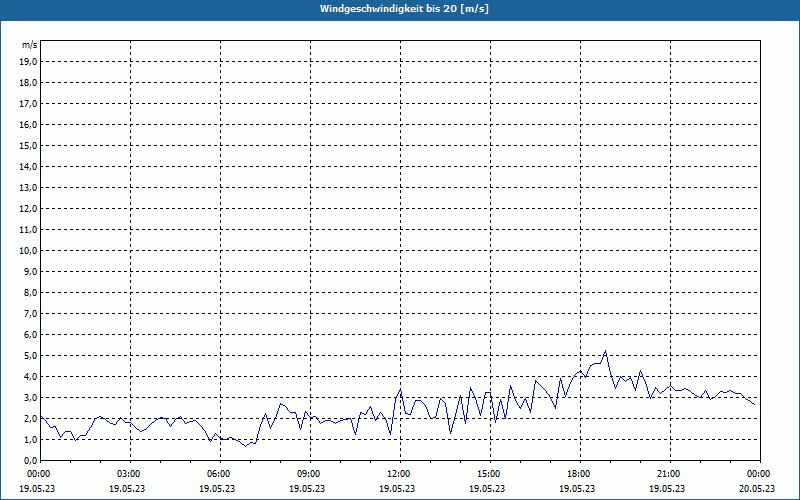Select the 15:00 time label

point(490,474)
